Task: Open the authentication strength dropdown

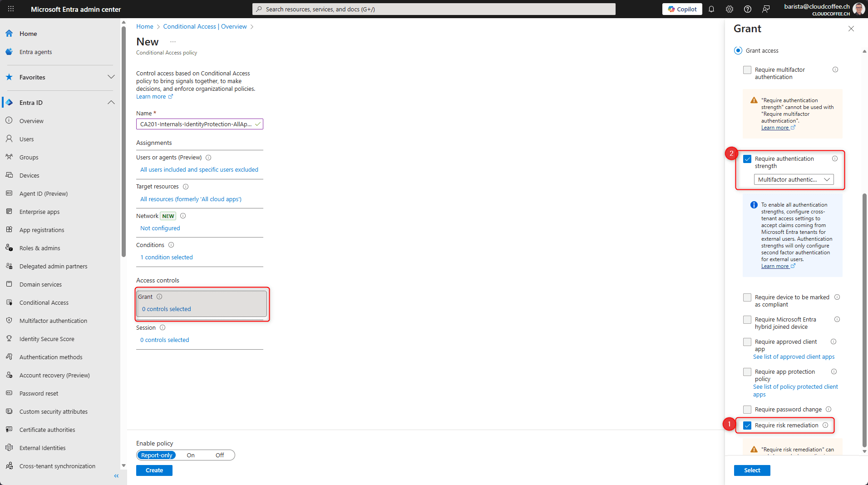Action: pyautogui.click(x=793, y=179)
